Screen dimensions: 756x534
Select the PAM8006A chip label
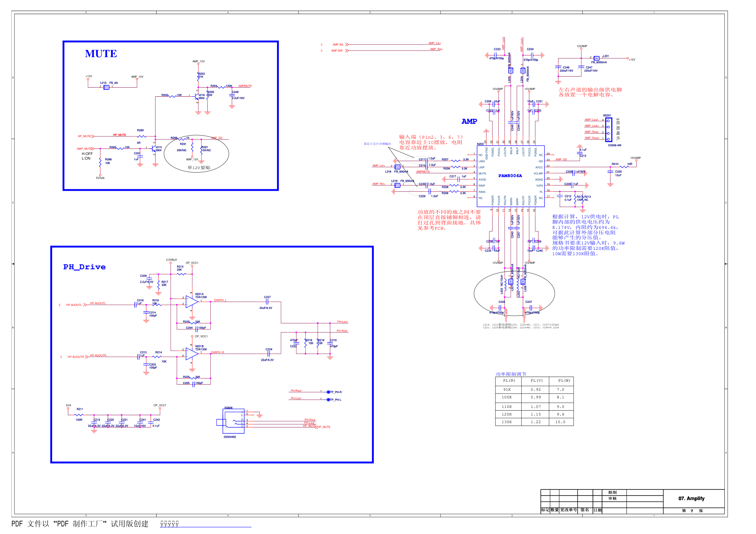pos(510,176)
